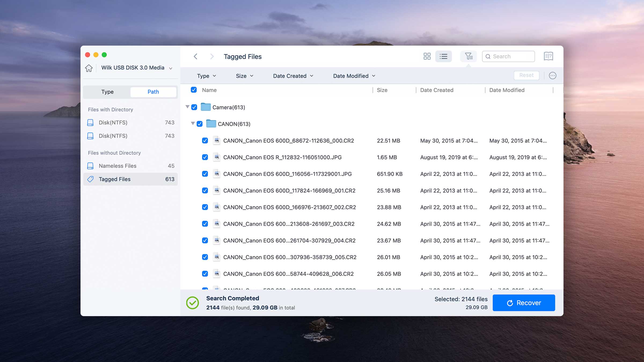Click file icon of 261704-307929_004.CR2
This screenshot has height=362, width=644.
pyautogui.click(x=217, y=240)
